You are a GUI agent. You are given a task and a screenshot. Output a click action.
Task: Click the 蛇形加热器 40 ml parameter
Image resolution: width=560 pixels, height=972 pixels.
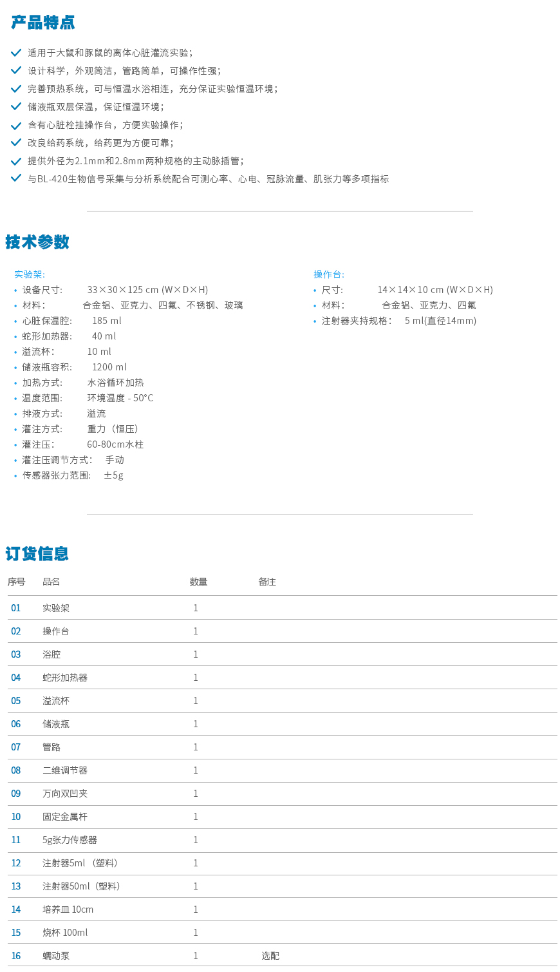click(69, 336)
